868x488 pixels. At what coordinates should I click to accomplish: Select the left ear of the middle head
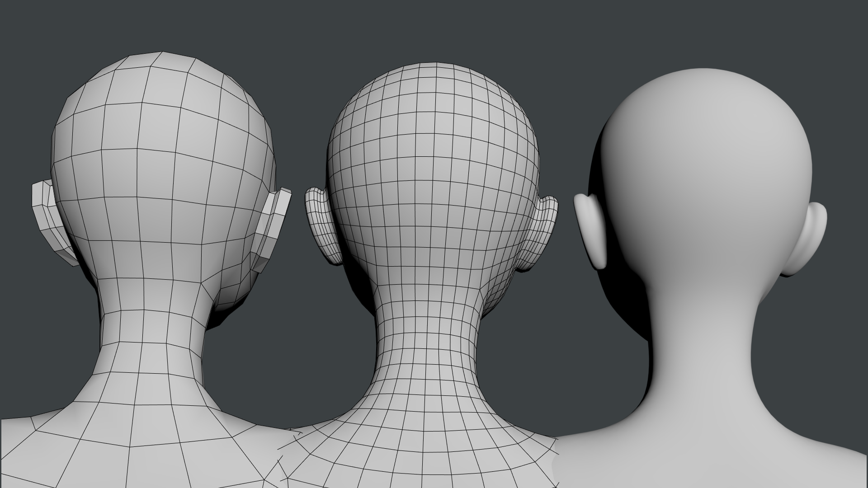point(321,226)
